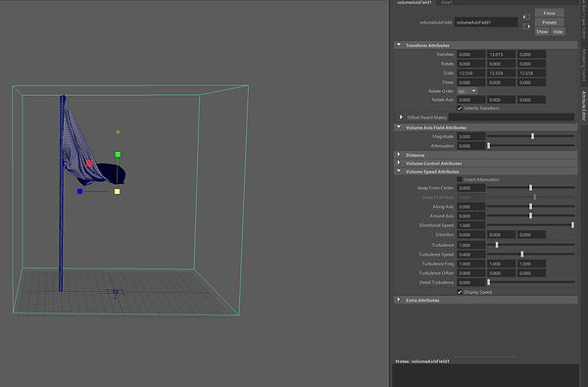Click the output connection arrow icon
Screen dimensions: 588x387
coord(526,26)
